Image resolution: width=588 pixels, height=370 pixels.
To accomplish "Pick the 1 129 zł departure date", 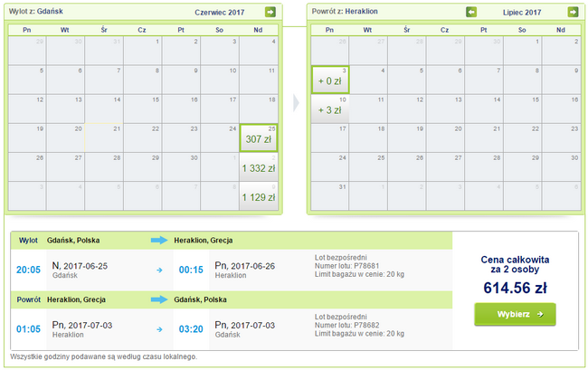I will [x=259, y=196].
